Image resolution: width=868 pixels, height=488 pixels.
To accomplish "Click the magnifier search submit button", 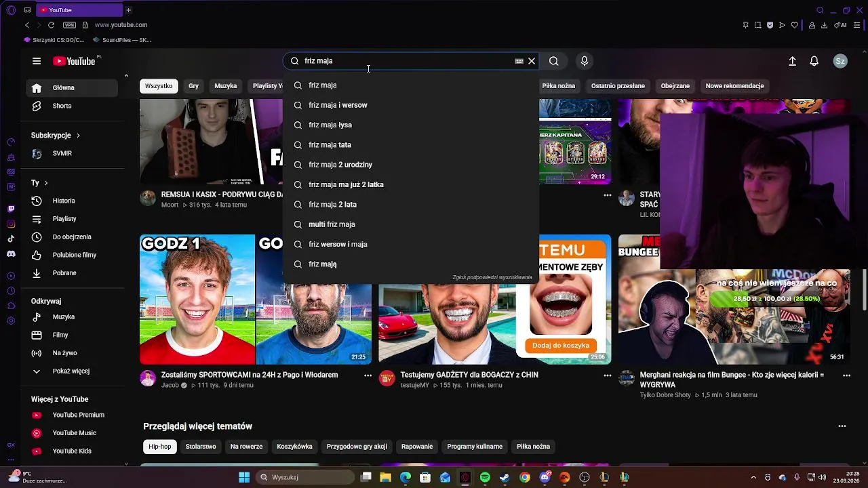I will pyautogui.click(x=554, y=61).
